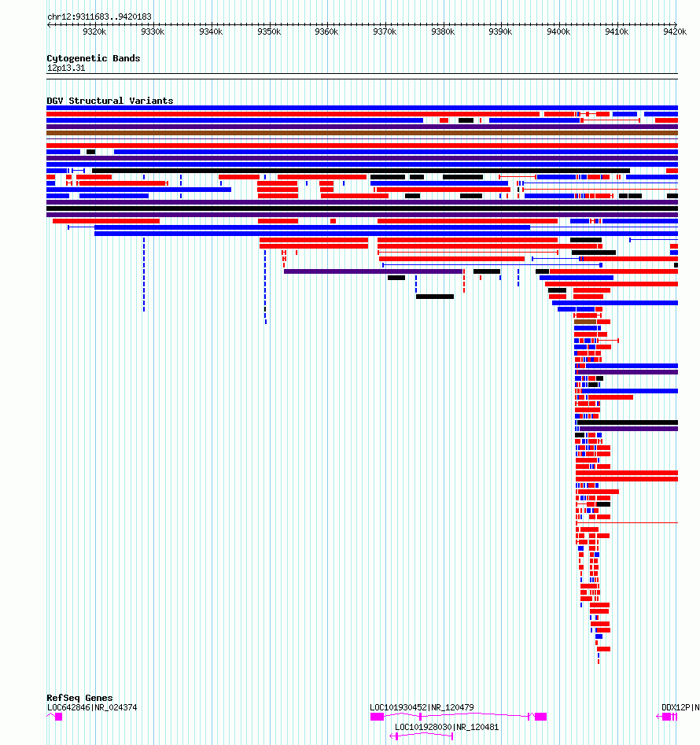Click the 9380k ruler label
Viewport: 700px width, 745px height.
(x=443, y=31)
